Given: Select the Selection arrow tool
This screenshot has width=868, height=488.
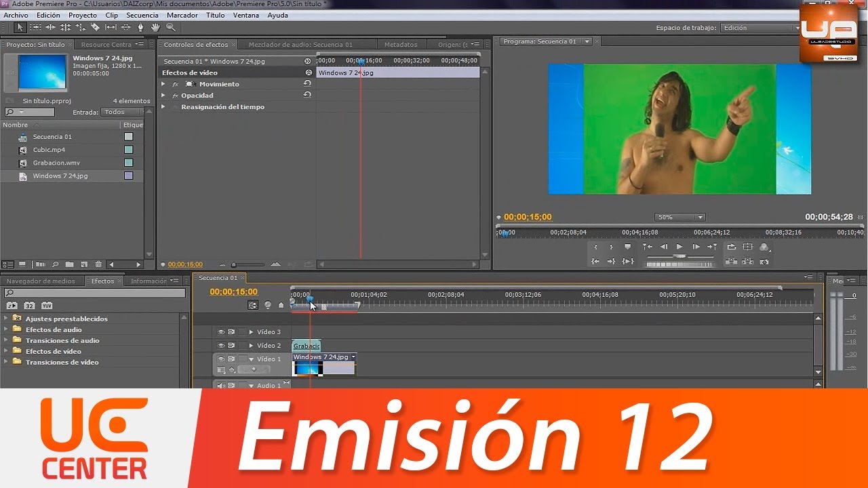Looking at the screenshot, I should [20, 27].
